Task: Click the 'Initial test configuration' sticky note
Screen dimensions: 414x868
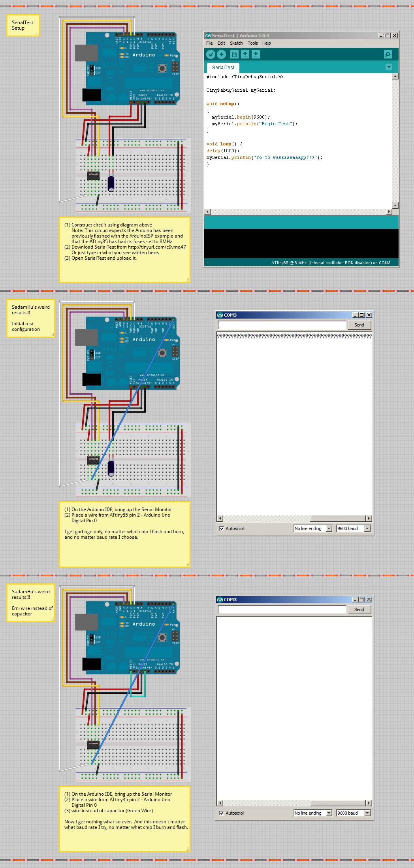Action: coord(30,318)
